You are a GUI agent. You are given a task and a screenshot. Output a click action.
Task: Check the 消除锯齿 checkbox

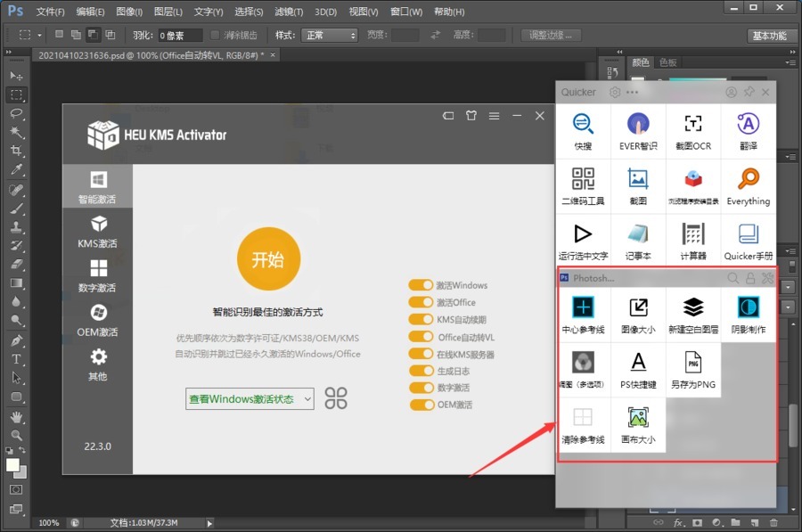215,35
